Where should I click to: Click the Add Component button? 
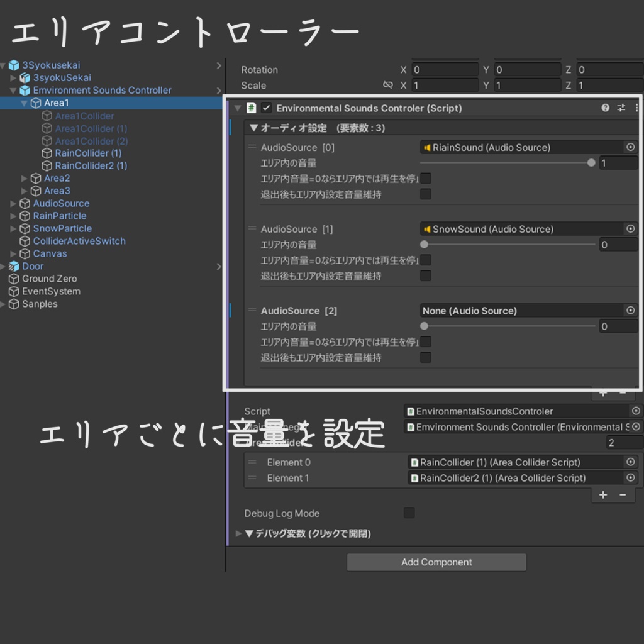click(x=436, y=562)
